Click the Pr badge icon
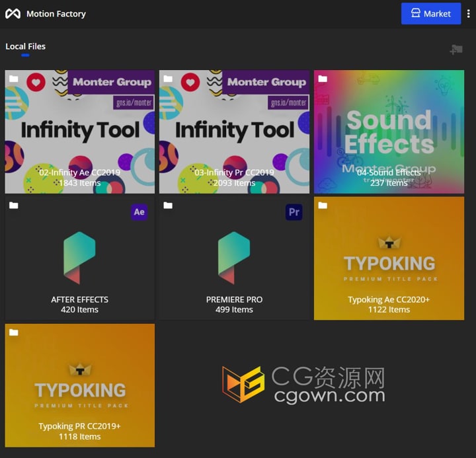Image resolution: width=476 pixels, height=458 pixels. click(x=294, y=212)
